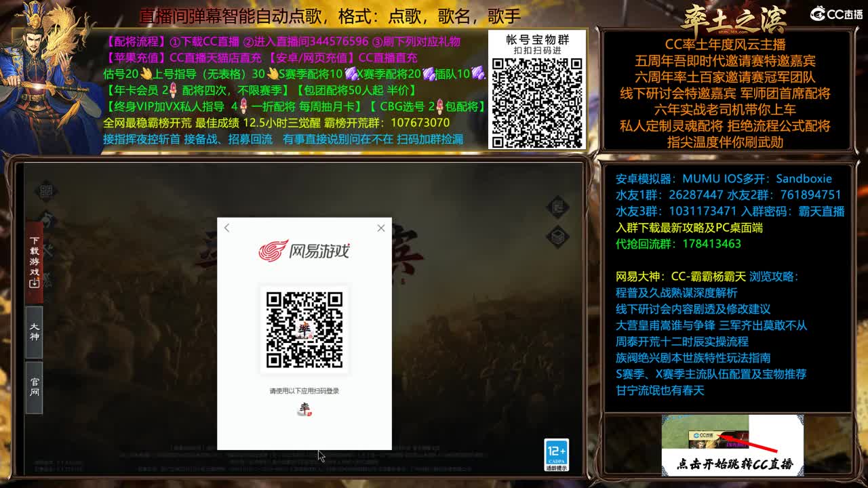This screenshot has height=488, width=868.
Task: Click the 甘宁流氓也有春天 line
Action: tap(660, 390)
